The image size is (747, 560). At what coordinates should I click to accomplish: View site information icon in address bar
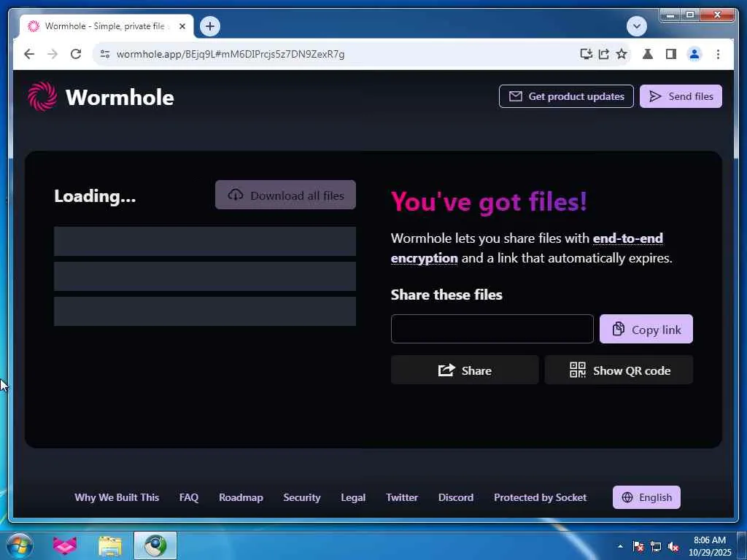pyautogui.click(x=105, y=54)
